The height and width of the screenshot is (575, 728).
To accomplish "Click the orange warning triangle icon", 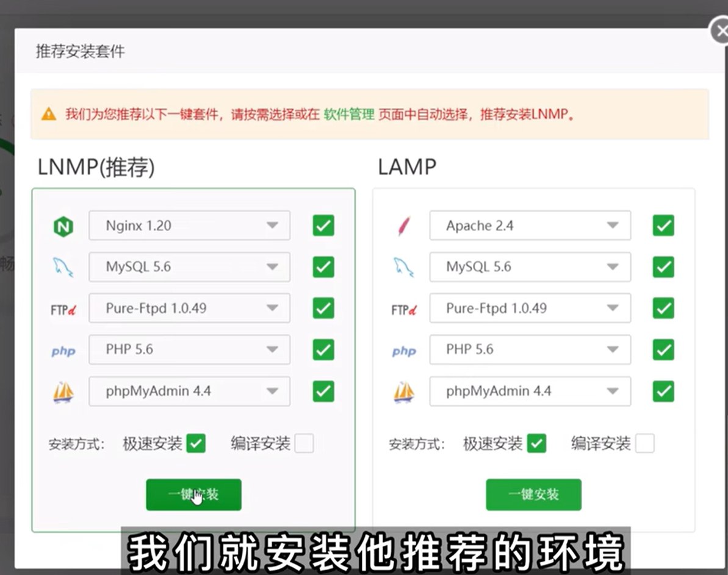I will pos(49,114).
